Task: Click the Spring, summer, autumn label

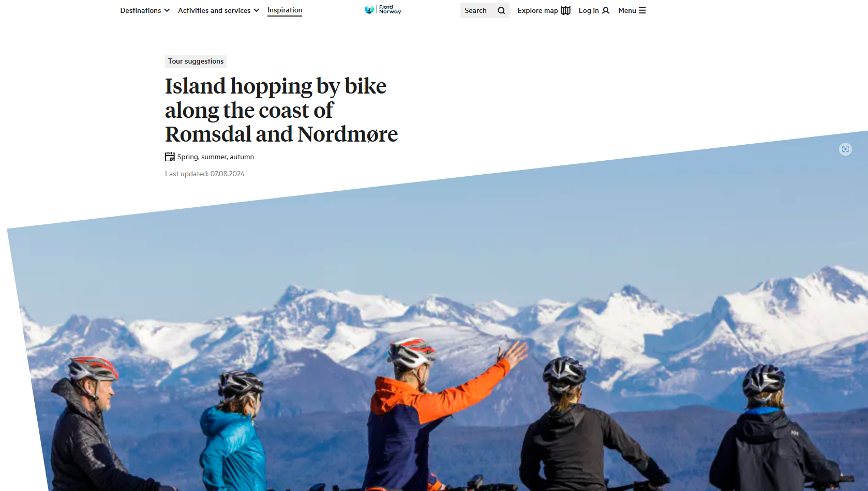Action: pyautogui.click(x=216, y=157)
